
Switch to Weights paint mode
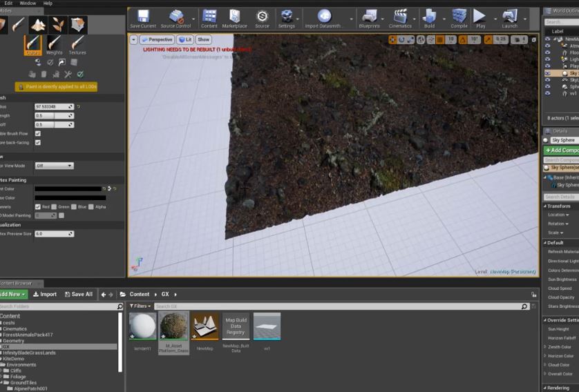point(54,45)
